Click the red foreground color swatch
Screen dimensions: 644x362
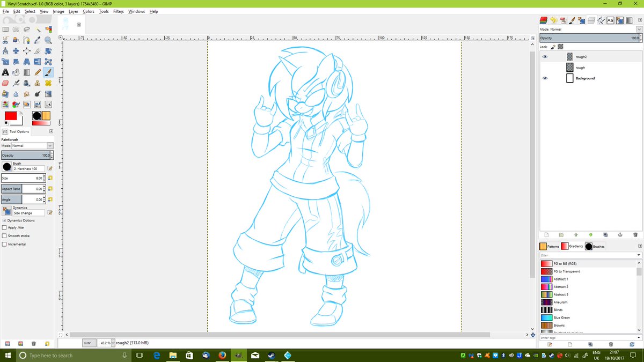11,116
